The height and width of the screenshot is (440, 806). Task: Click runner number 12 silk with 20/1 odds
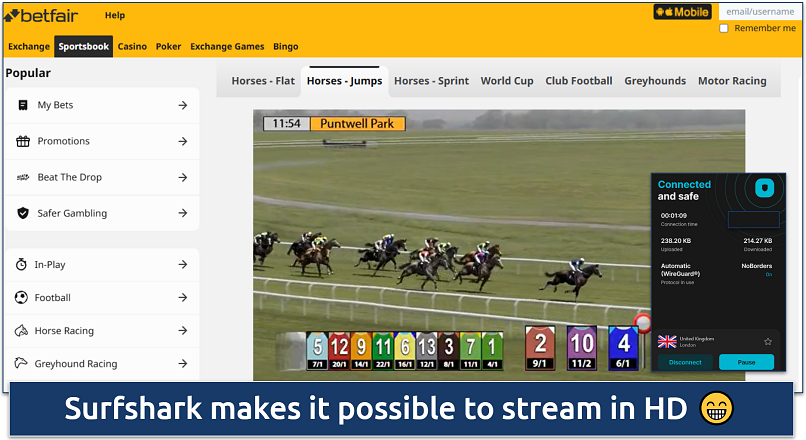339,351
